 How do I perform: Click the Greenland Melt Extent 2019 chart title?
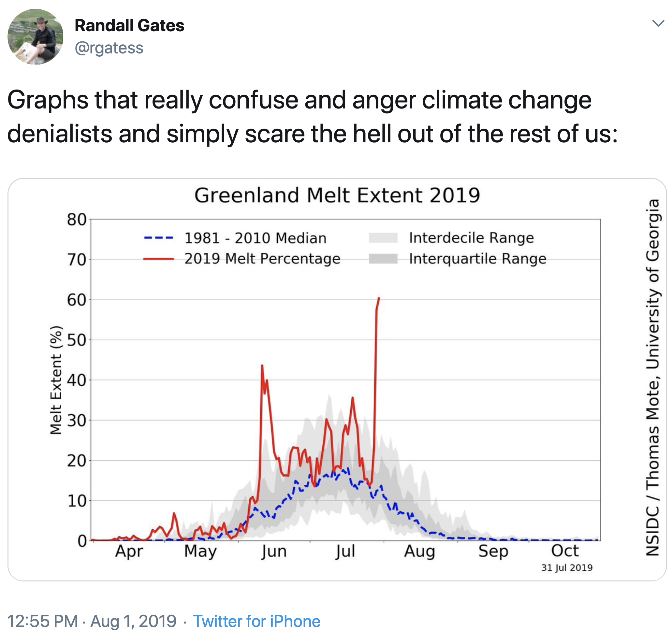click(337, 195)
